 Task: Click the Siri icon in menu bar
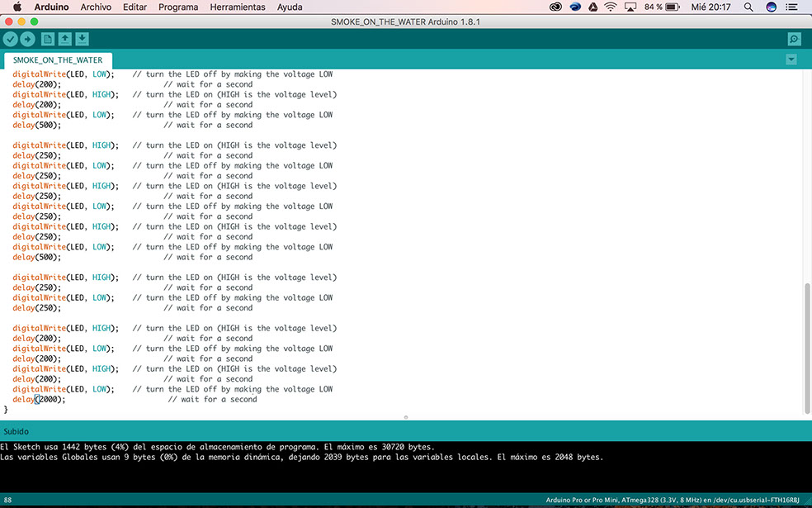pyautogui.click(x=771, y=7)
